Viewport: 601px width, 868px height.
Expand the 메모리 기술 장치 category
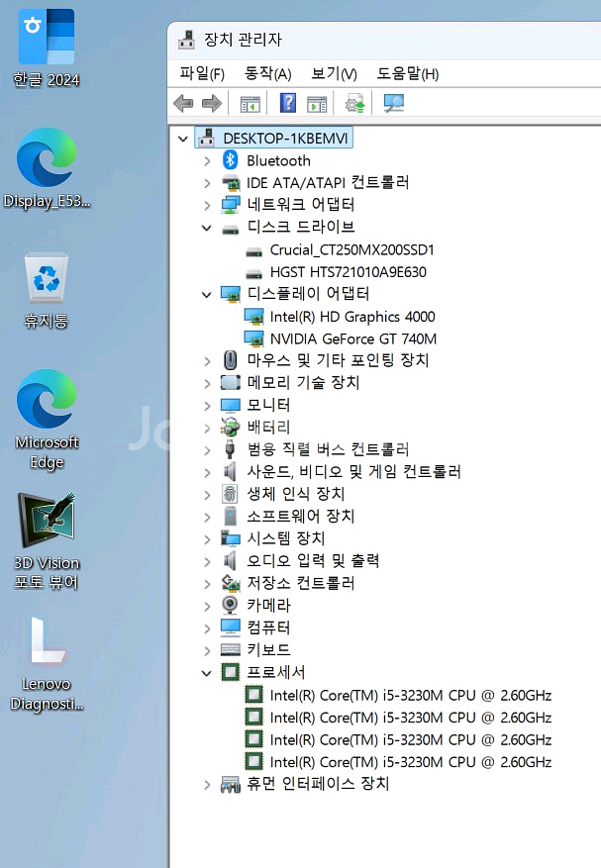[x=207, y=383]
